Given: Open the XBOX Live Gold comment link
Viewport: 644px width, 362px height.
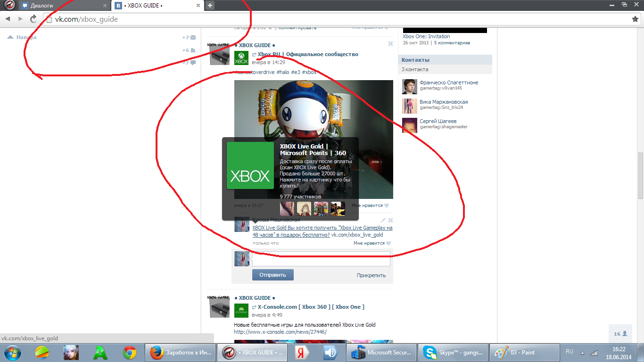Looking at the screenshot, I should pyautogui.click(x=322, y=231).
